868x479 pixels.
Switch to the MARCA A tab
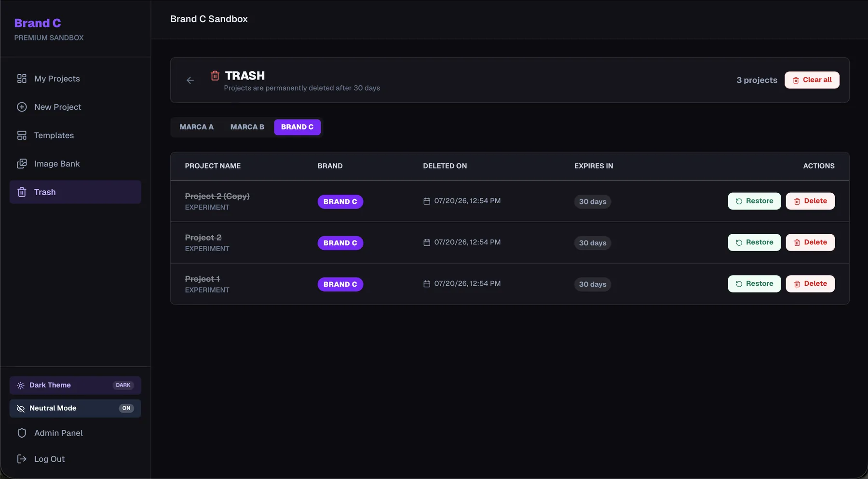pyautogui.click(x=197, y=127)
